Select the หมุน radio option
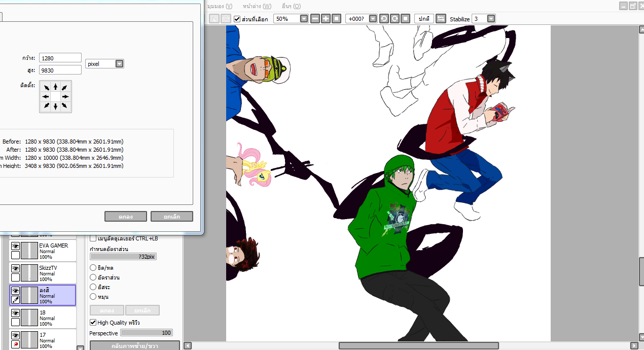This screenshot has height=350, width=644. pos(93,297)
